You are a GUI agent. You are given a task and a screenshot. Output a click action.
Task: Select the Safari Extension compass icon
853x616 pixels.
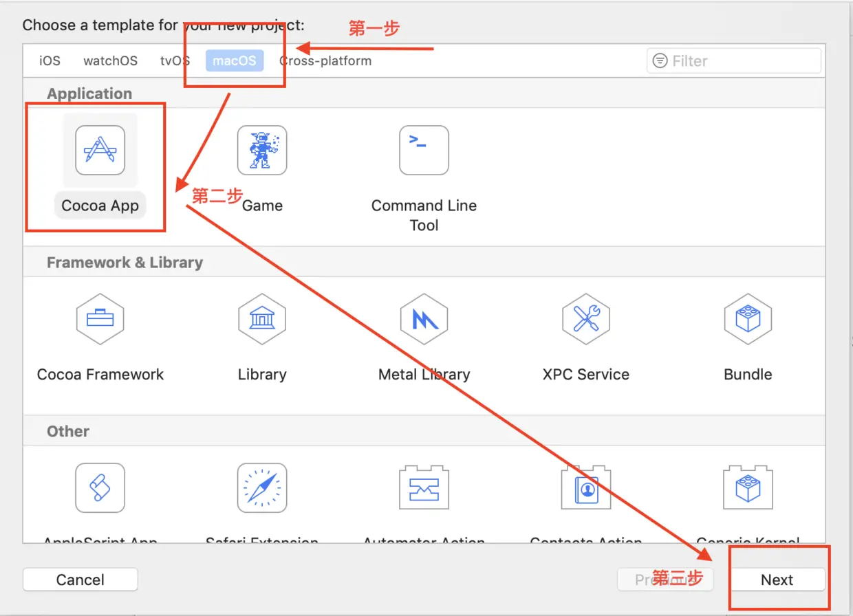[x=262, y=487]
